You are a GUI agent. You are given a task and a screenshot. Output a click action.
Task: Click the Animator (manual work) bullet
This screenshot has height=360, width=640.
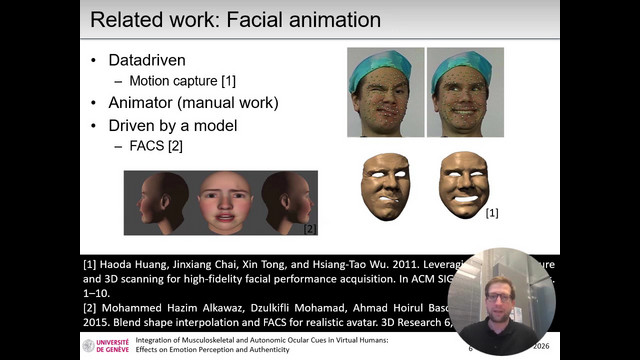click(x=193, y=103)
